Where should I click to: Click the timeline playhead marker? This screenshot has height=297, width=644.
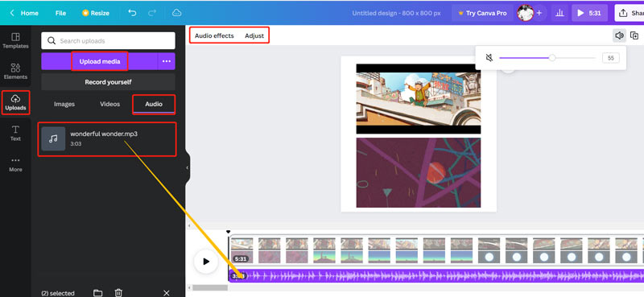tap(229, 233)
